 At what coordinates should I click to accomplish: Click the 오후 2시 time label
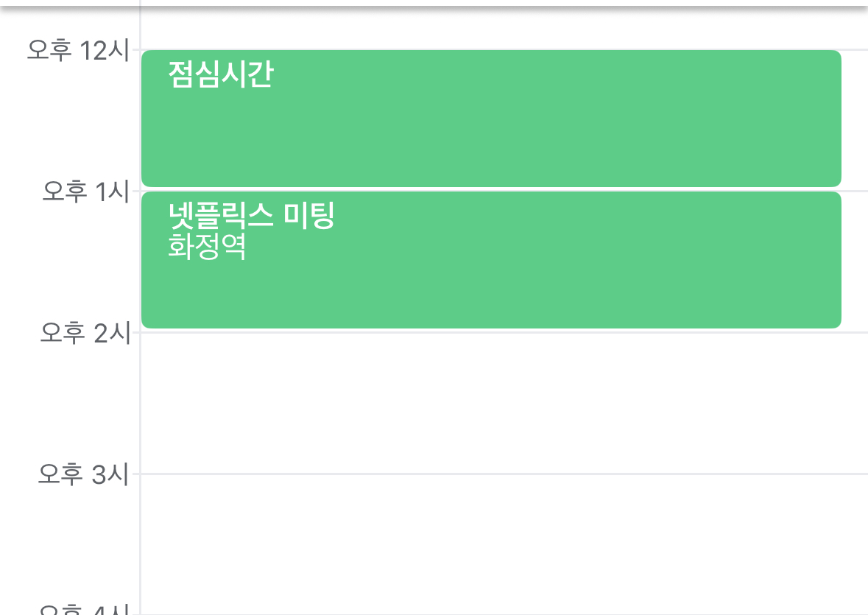(85, 333)
